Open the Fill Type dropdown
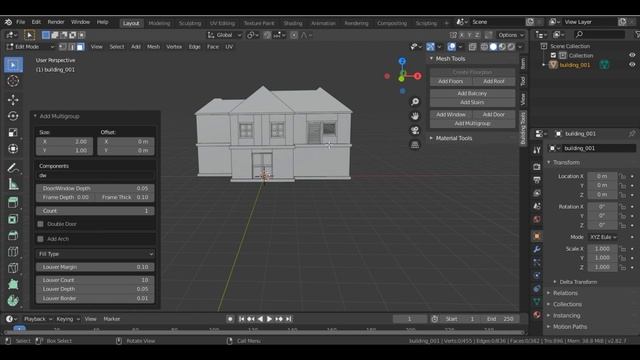Screen dimensions: 640x360 click(x=95, y=254)
